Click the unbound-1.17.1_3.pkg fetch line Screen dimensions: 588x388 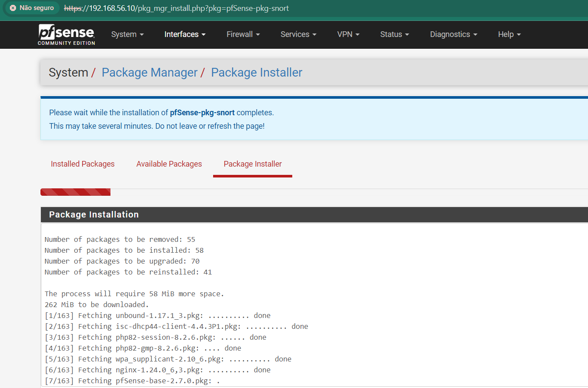click(x=157, y=316)
